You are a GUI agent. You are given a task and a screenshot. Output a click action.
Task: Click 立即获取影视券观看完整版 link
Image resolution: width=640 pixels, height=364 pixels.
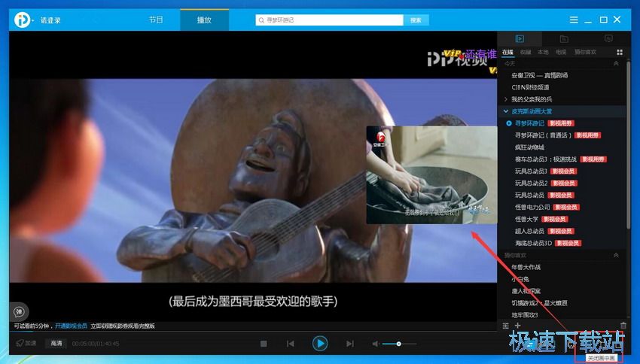[x=123, y=326]
